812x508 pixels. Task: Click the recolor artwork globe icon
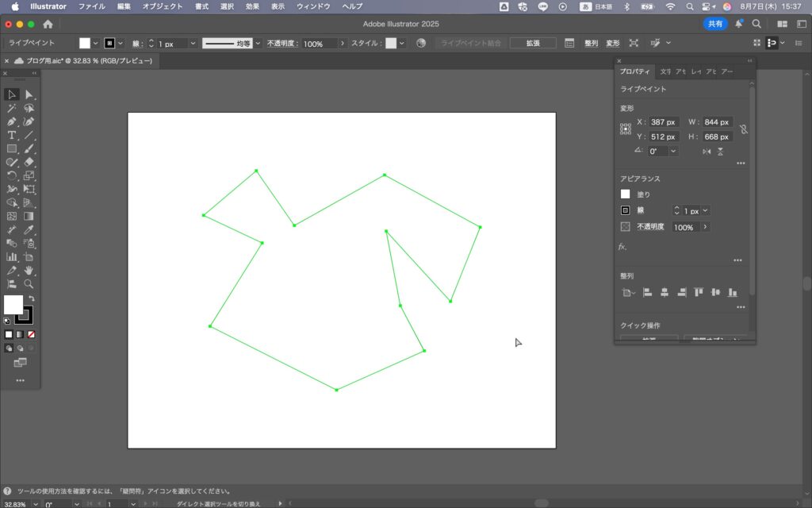point(421,43)
